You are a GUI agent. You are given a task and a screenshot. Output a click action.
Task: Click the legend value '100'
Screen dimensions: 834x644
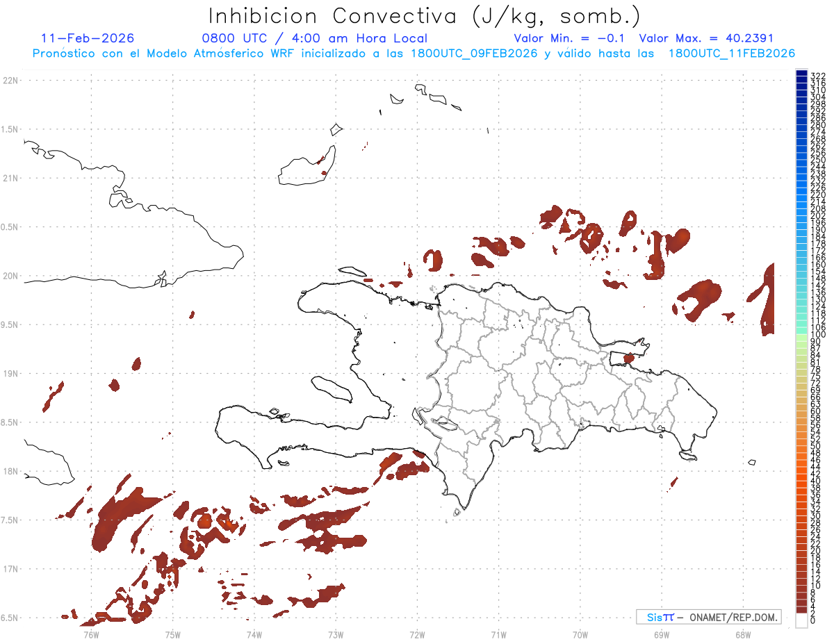[818, 334]
